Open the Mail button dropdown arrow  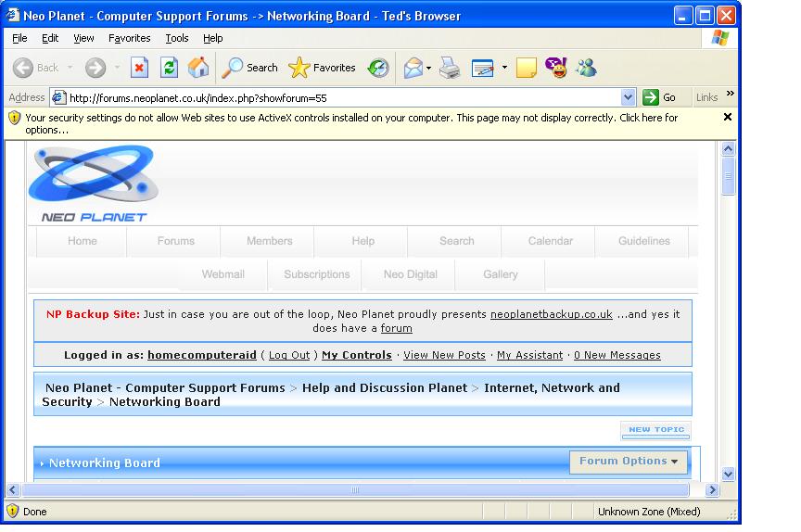tap(428, 68)
